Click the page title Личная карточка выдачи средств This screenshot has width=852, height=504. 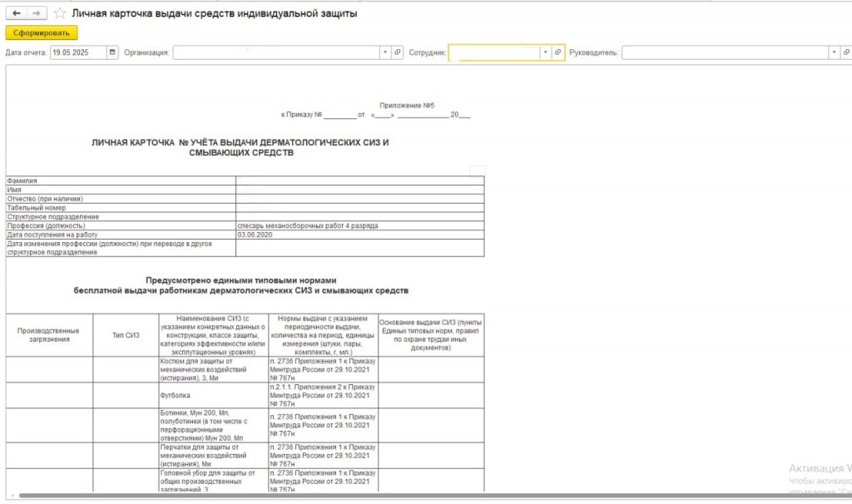[215, 13]
